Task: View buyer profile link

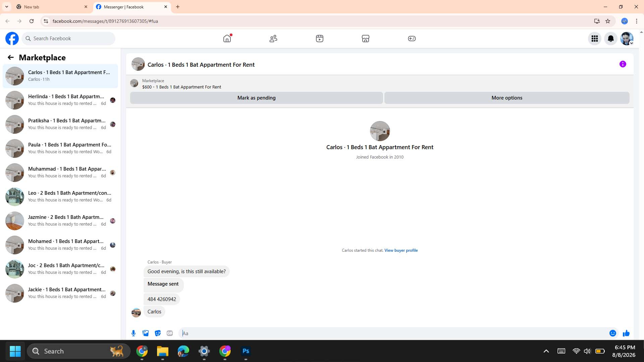Action: 401,250
